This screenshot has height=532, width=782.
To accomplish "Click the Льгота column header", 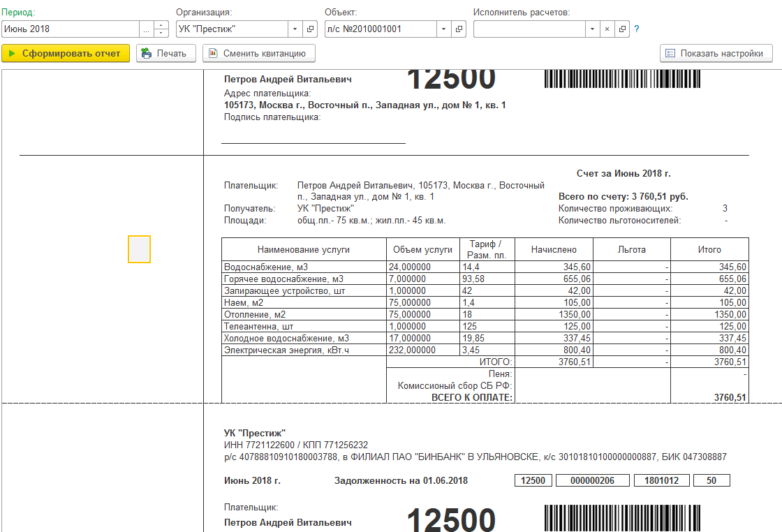I will [x=631, y=249].
